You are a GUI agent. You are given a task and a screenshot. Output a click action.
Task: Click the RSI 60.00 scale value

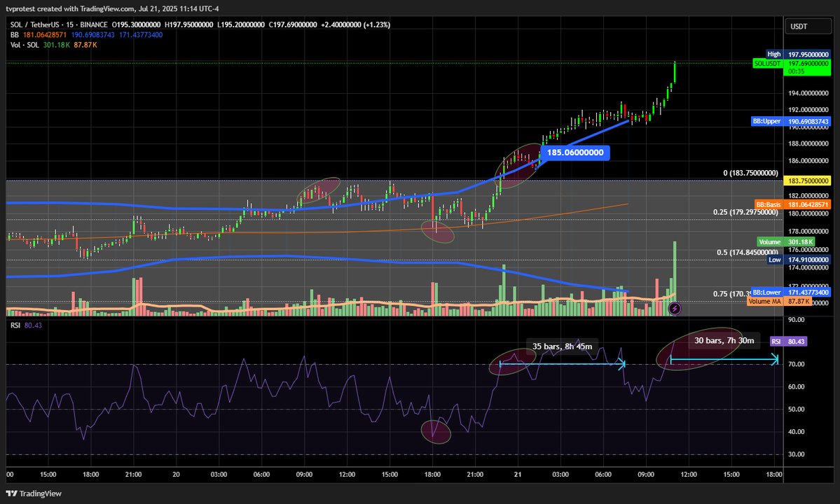point(796,386)
